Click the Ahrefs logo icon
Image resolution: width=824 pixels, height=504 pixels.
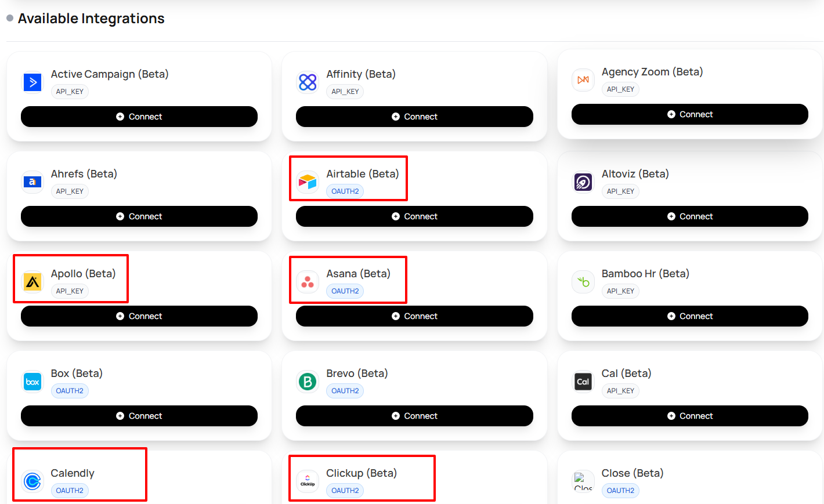32,182
